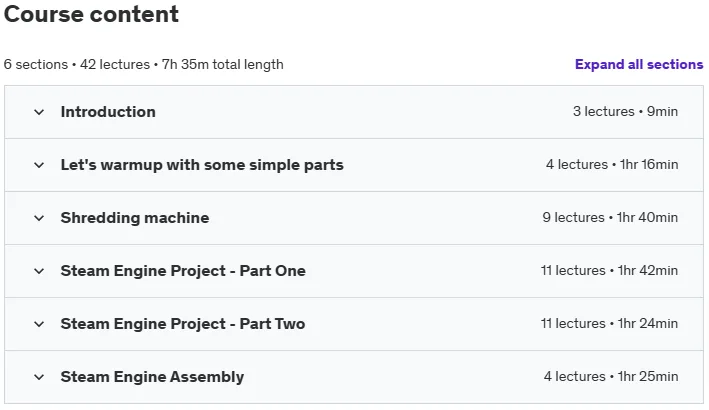Expand the warmup simple parts chevron
The width and height of the screenshot is (709, 410).
click(x=39, y=165)
